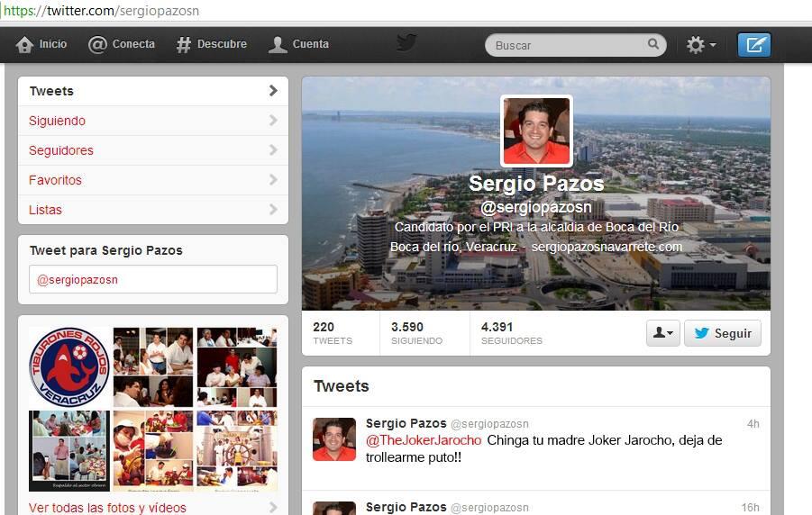Open Conecta @ icon
The width and height of the screenshot is (812, 515).
97,45
